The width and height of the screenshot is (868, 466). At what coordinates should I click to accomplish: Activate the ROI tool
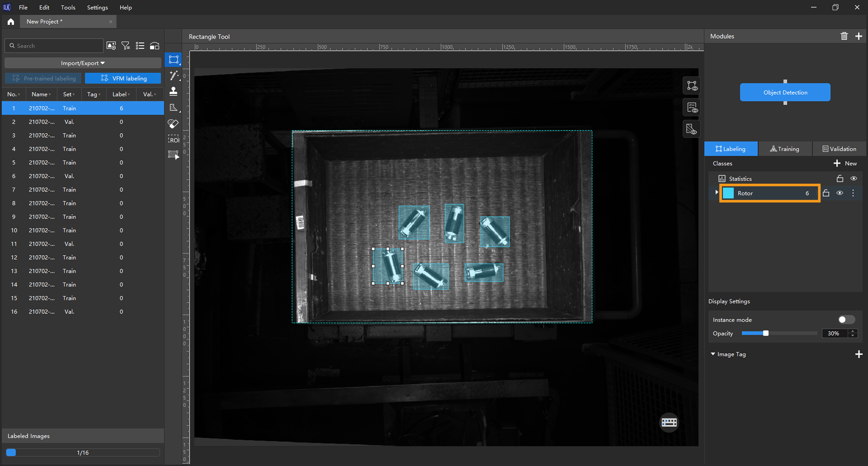174,139
